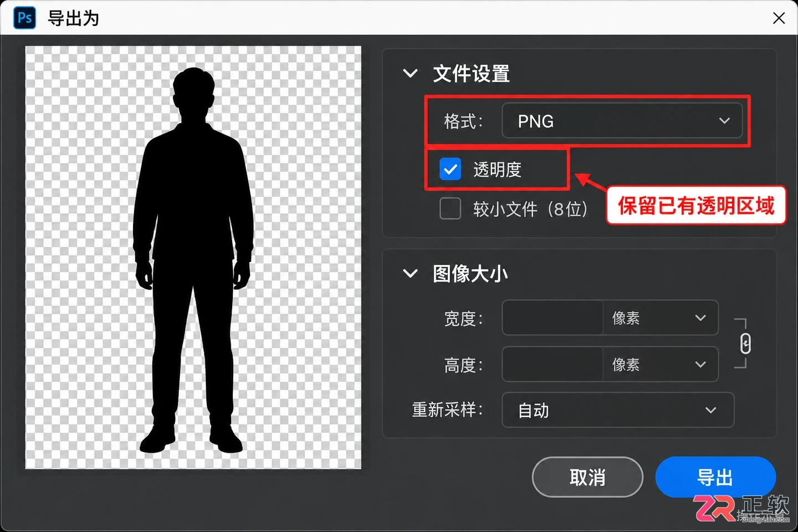Open the 重新采样 自动 dropdown
This screenshot has width=798, height=532.
tap(618, 410)
